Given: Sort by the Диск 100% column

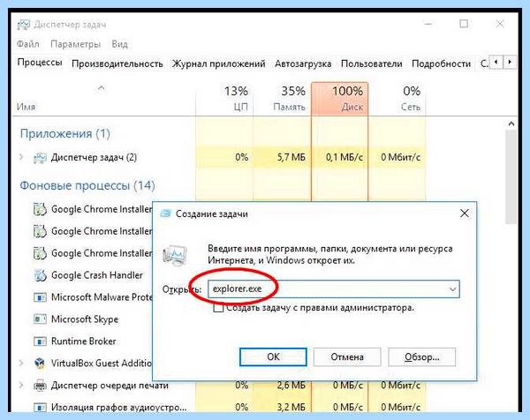Looking at the screenshot, I should click(340, 99).
